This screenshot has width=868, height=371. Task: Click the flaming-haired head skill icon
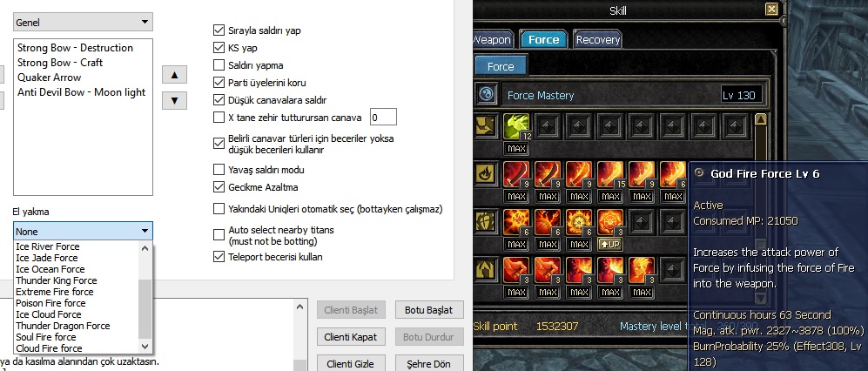point(642,270)
